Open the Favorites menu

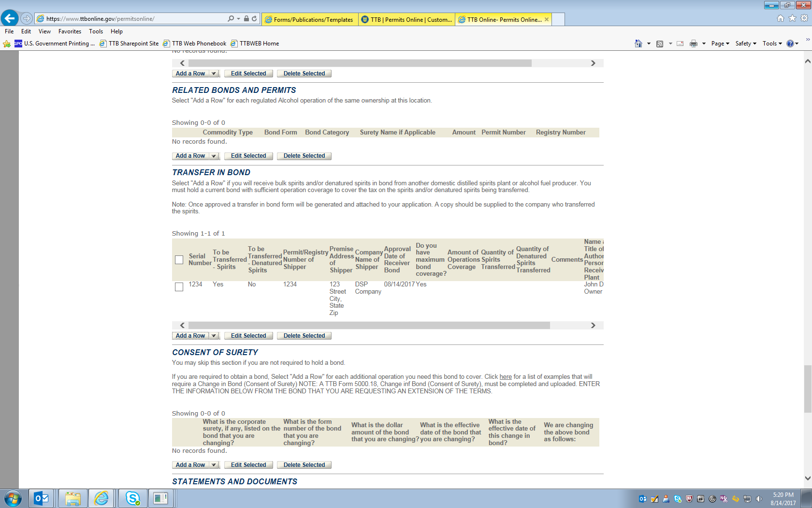tap(70, 31)
